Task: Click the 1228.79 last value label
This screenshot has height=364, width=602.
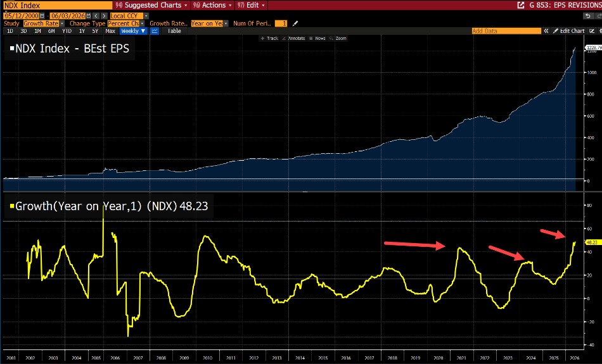Action: [x=593, y=48]
